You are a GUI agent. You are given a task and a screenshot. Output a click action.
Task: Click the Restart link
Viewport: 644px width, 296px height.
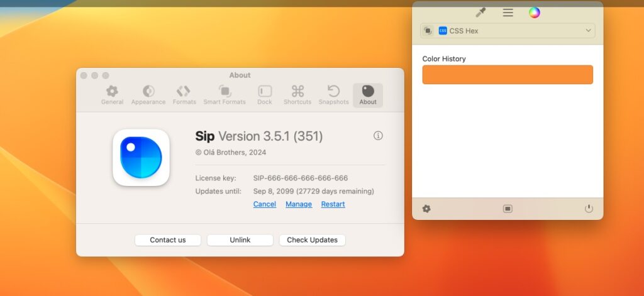[x=333, y=204]
